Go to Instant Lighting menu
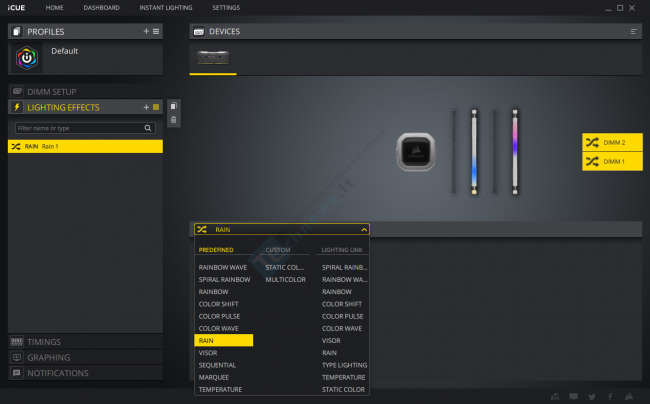Image resolution: width=650 pixels, height=404 pixels. click(x=166, y=7)
